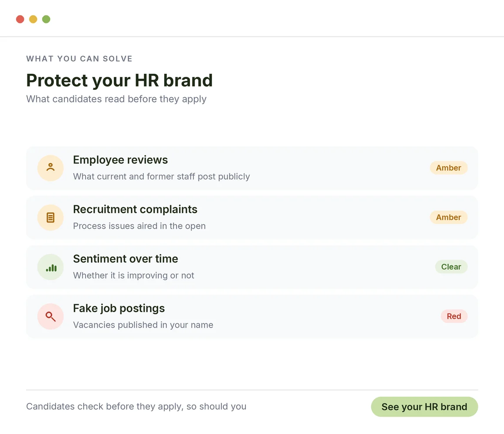Click 'What candidates read before they apply'

[116, 99]
